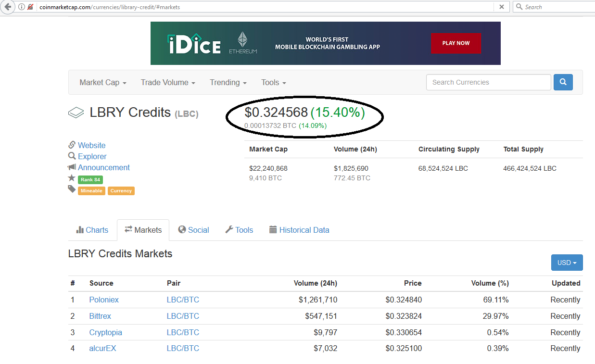Click the bar-chart icon on the Charts tab
The width and height of the screenshot is (595, 364).
[80, 230]
